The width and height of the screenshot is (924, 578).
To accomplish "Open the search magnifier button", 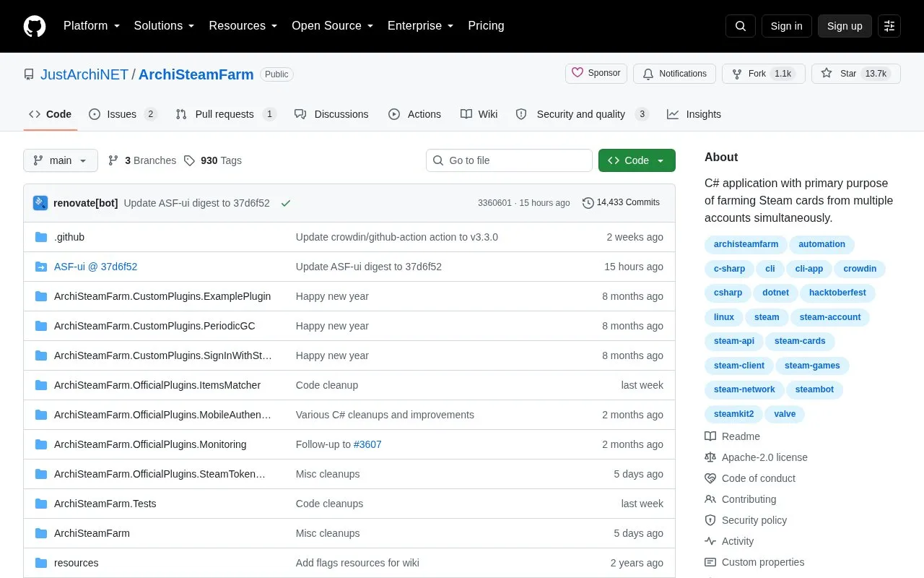I will [x=741, y=26].
